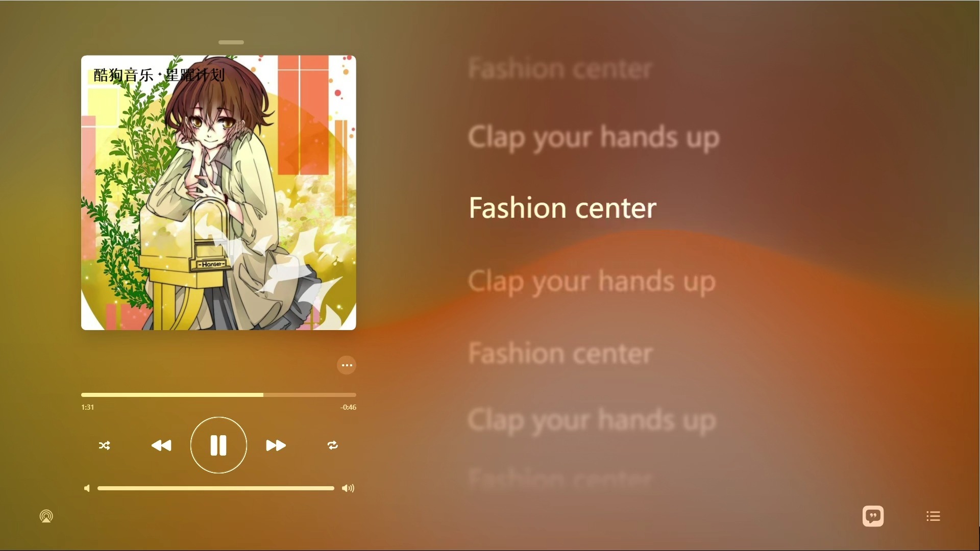Viewport: 980px width, 551px height.
Task: Toggle repeat playback mode
Action: [x=333, y=445]
